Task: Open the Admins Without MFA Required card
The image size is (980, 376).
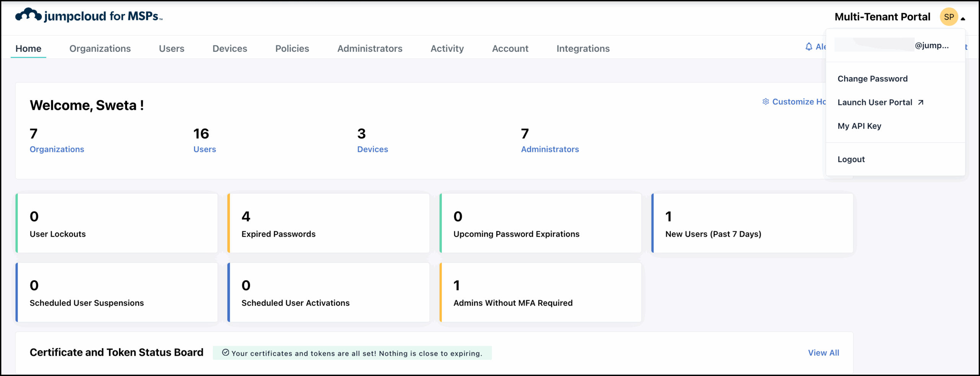Action: click(x=540, y=293)
